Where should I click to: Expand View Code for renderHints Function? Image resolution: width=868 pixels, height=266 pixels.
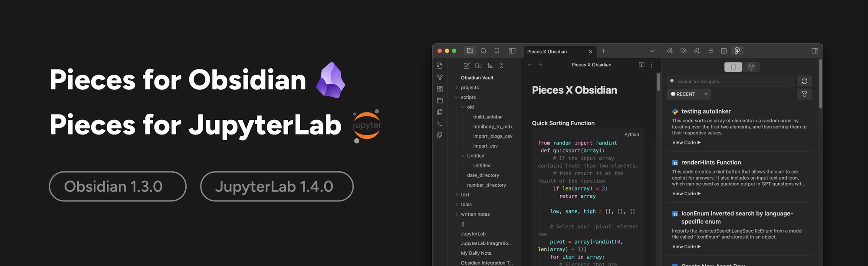point(687,194)
